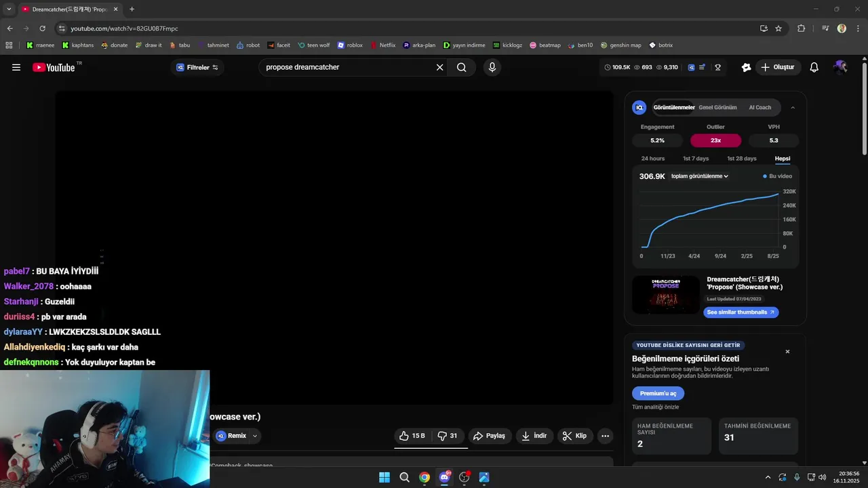868x488 pixels.
Task: Click the İndir download button
Action: [534, 436]
